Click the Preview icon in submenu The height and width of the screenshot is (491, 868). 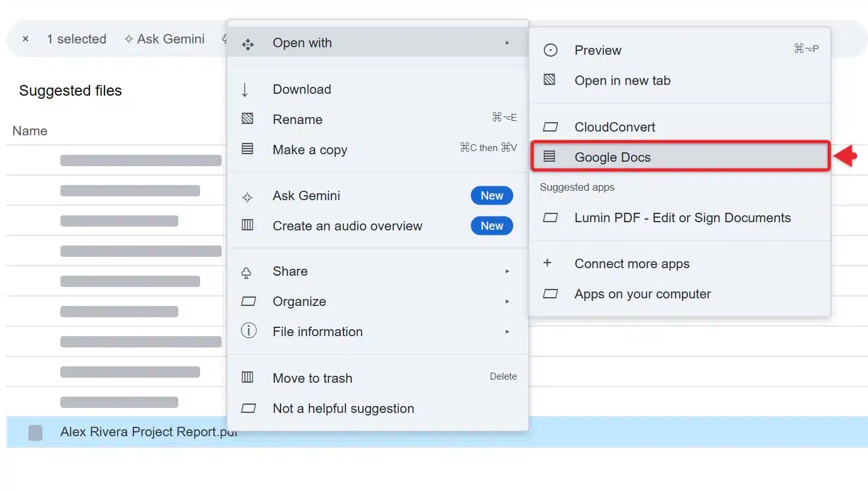[550, 50]
